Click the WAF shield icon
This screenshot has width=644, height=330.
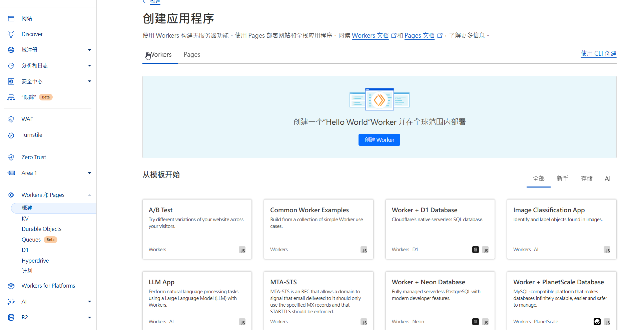point(11,119)
